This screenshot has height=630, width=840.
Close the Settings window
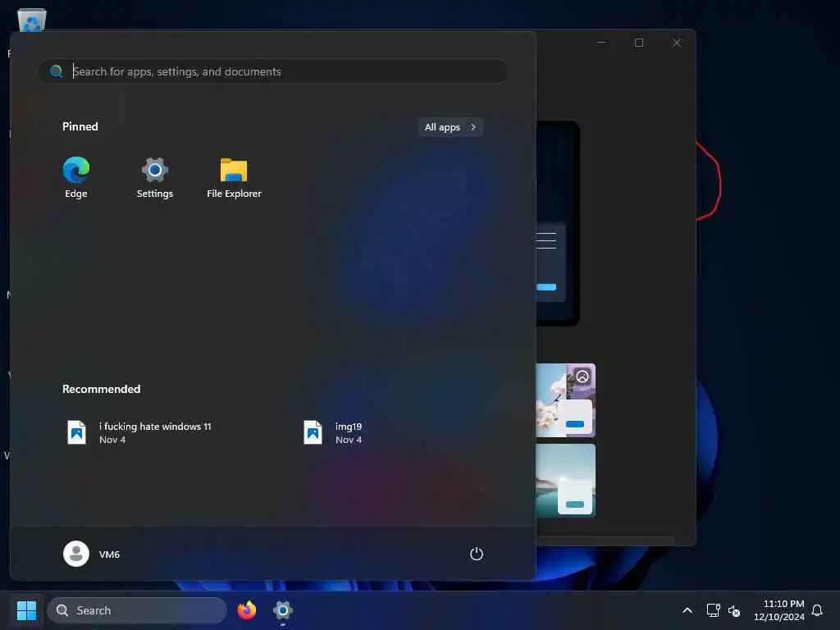pyautogui.click(x=677, y=43)
